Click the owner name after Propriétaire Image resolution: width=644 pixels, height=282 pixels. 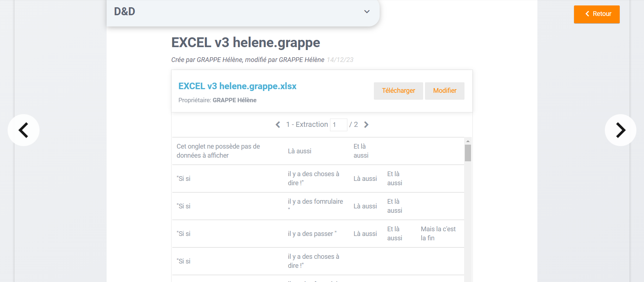[234, 100]
